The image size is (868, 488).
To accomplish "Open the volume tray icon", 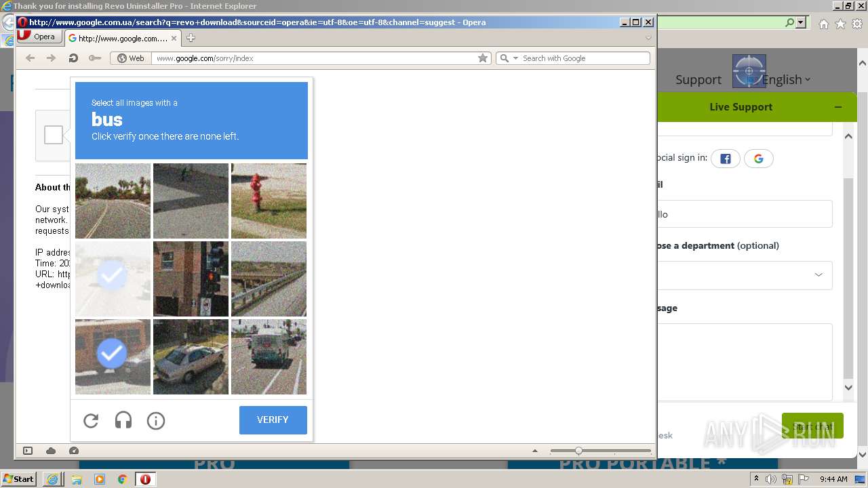I will pyautogui.click(x=771, y=479).
